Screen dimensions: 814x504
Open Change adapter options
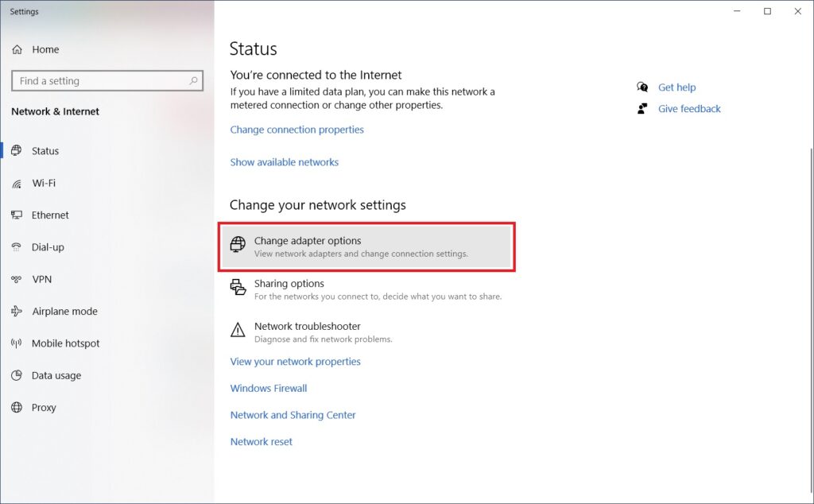pyautogui.click(x=366, y=246)
